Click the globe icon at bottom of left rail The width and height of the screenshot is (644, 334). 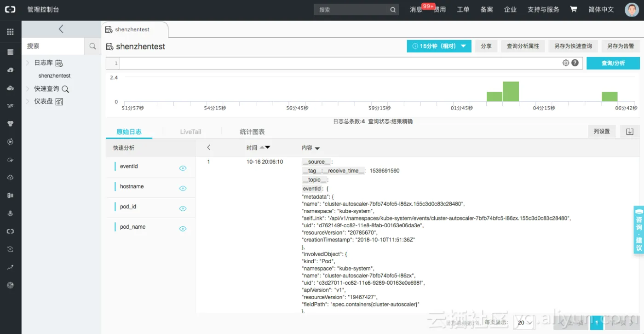(10, 285)
